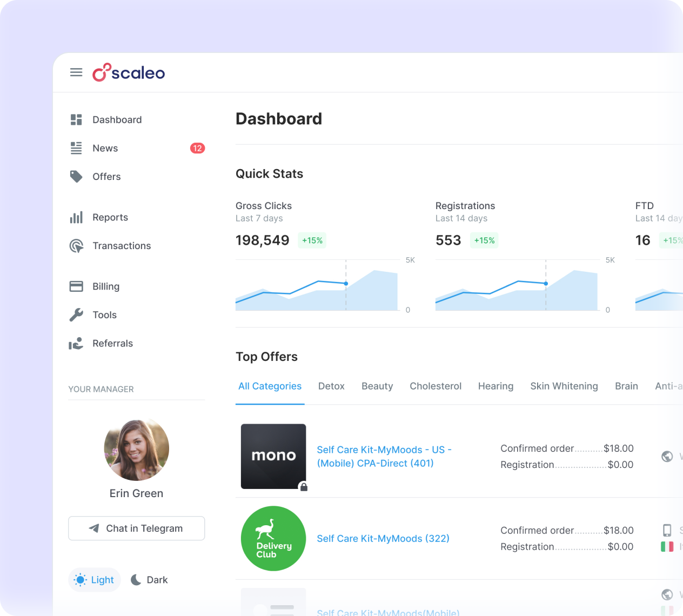Select the Detox category tab

point(331,386)
